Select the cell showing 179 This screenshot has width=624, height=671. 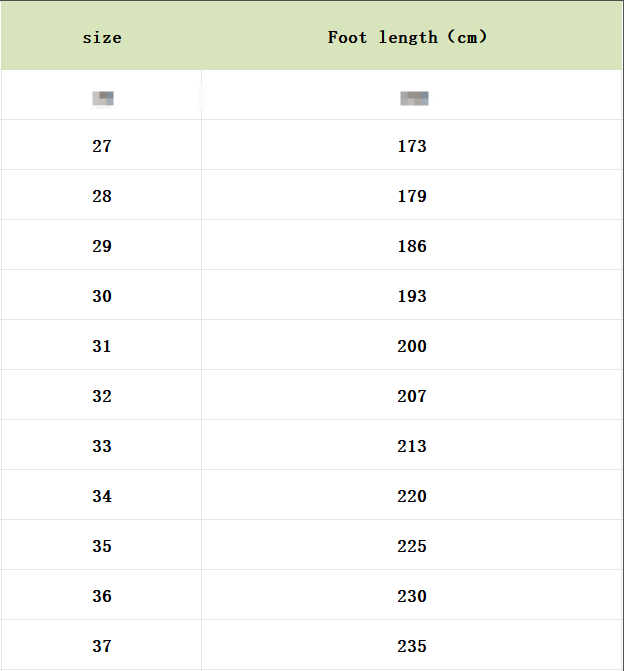[412, 196]
